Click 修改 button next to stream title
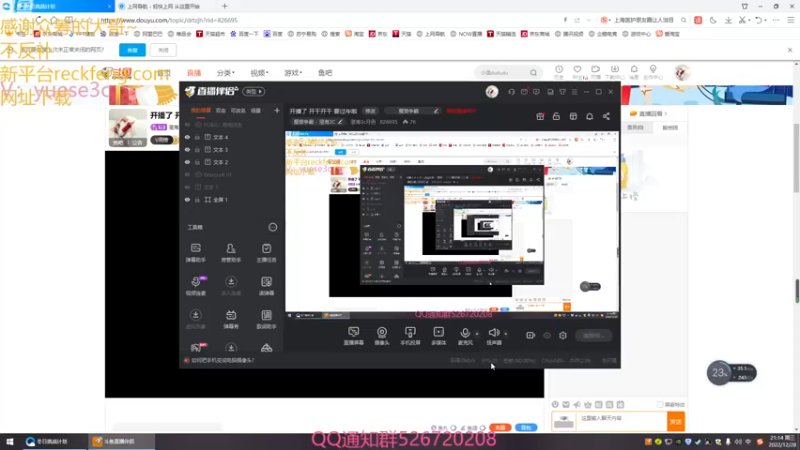This screenshot has height=450, width=800. (370, 111)
